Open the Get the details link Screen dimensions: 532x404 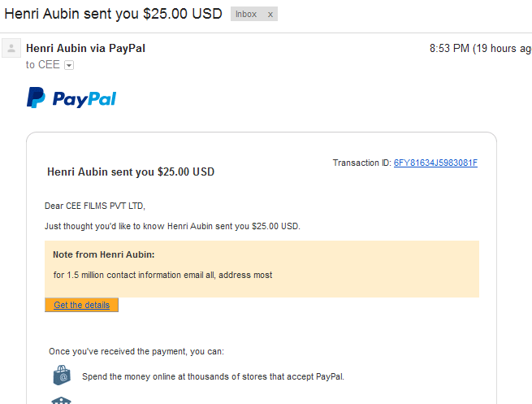81,305
